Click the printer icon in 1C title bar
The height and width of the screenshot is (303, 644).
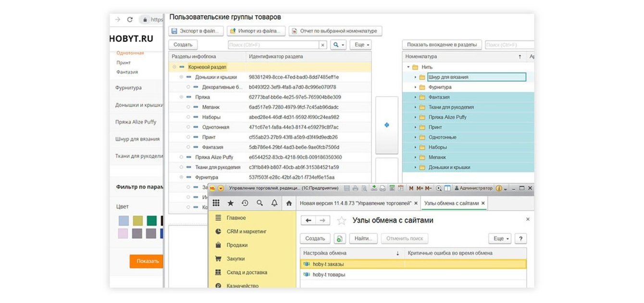[355, 188]
